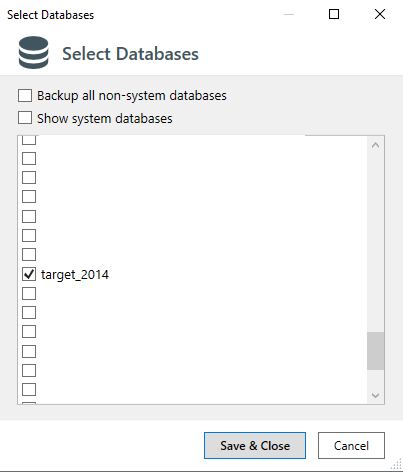Check the last fully visible list checkbox

29,389
